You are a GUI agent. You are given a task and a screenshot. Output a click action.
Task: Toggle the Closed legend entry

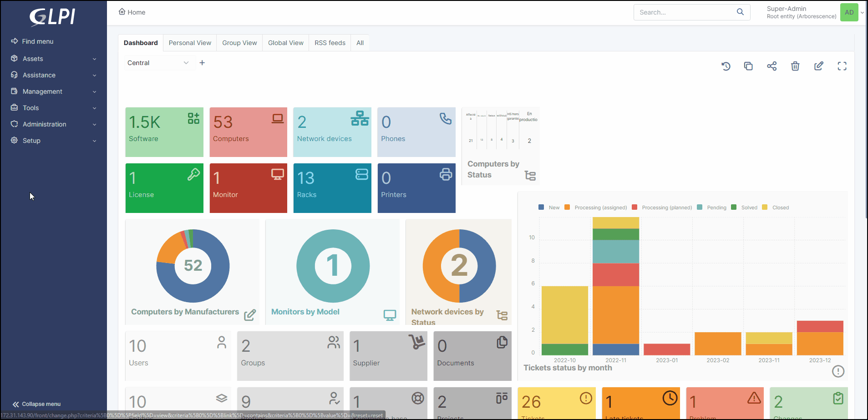click(776, 207)
